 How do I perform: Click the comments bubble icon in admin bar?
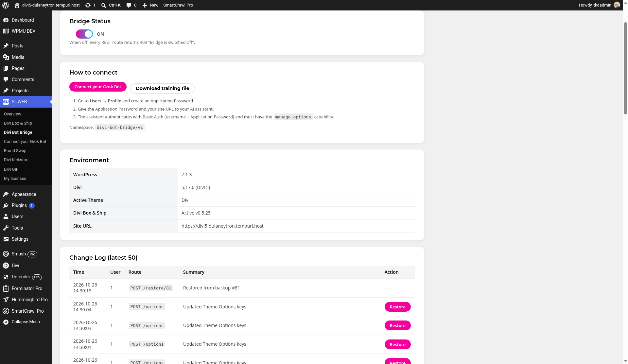click(x=129, y=5)
